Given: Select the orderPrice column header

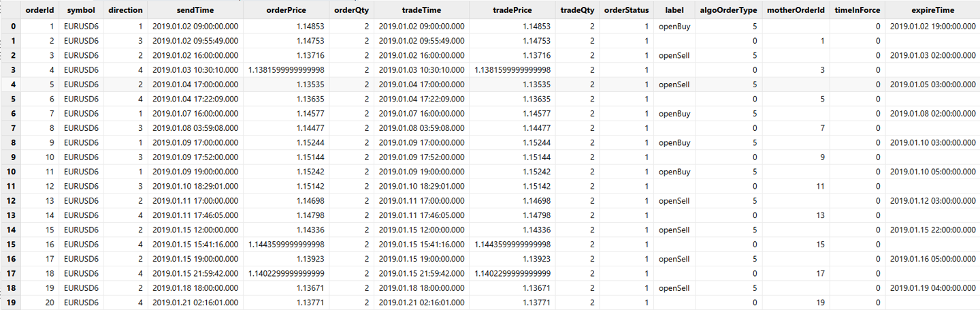Looking at the screenshot, I should 287,10.
